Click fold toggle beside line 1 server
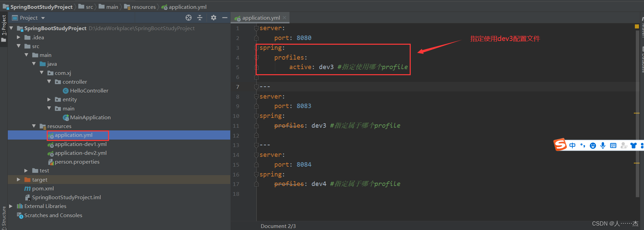 256,28
